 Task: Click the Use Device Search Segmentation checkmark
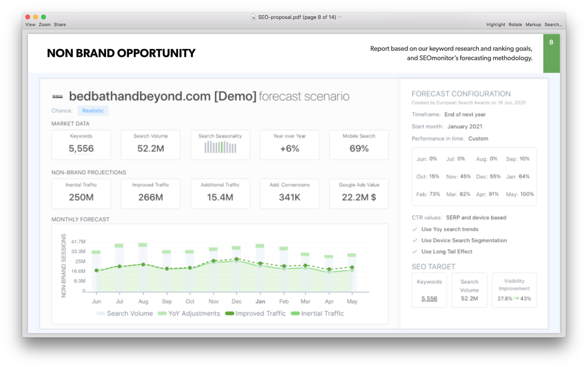415,240
